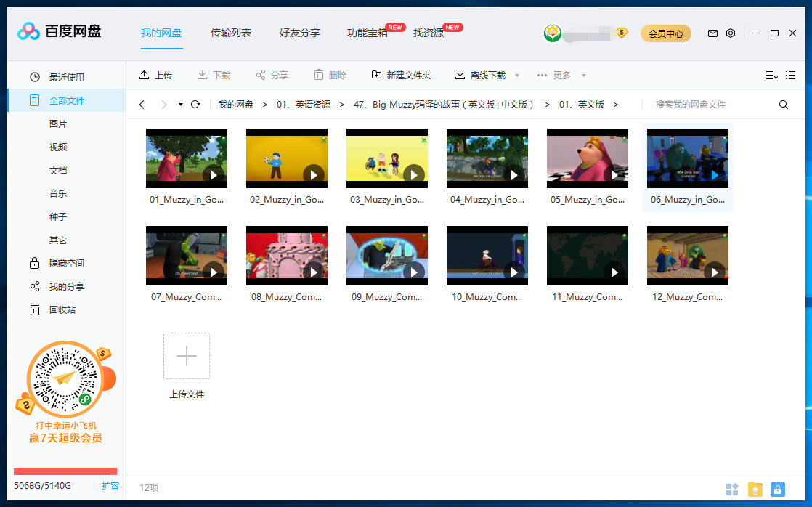This screenshot has width=812, height=507.
Task: Open the mail messages icon
Action: [x=712, y=33]
